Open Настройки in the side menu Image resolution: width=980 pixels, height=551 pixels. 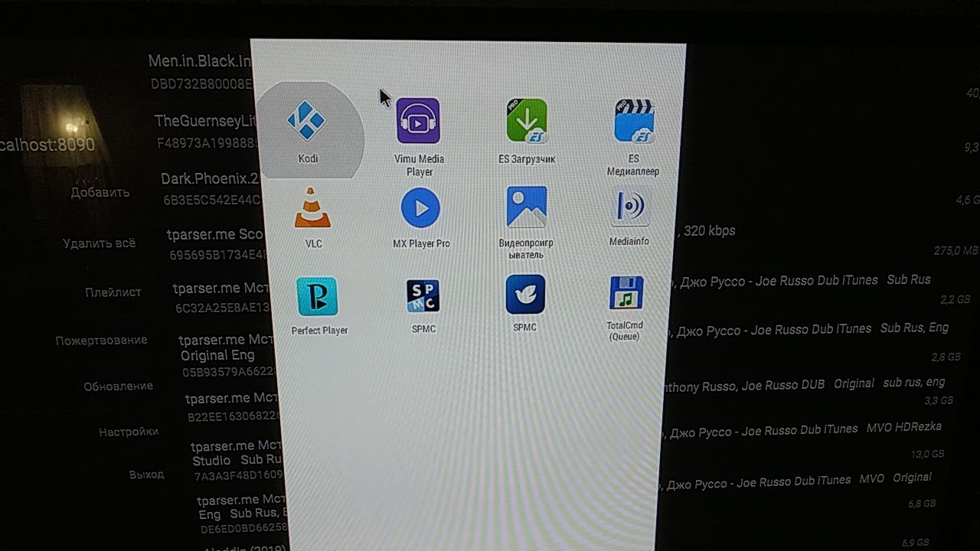129,432
